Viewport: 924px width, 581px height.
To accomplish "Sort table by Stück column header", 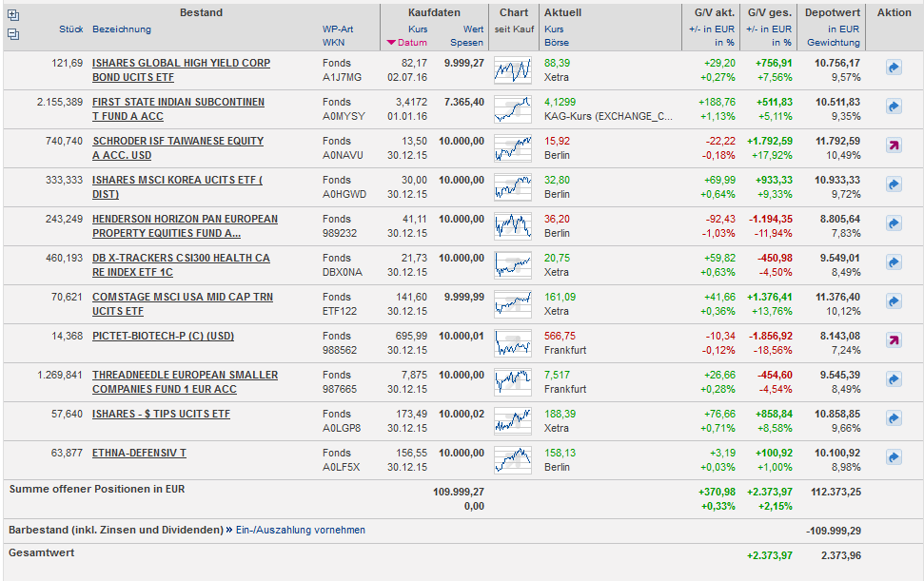I will [x=70, y=29].
